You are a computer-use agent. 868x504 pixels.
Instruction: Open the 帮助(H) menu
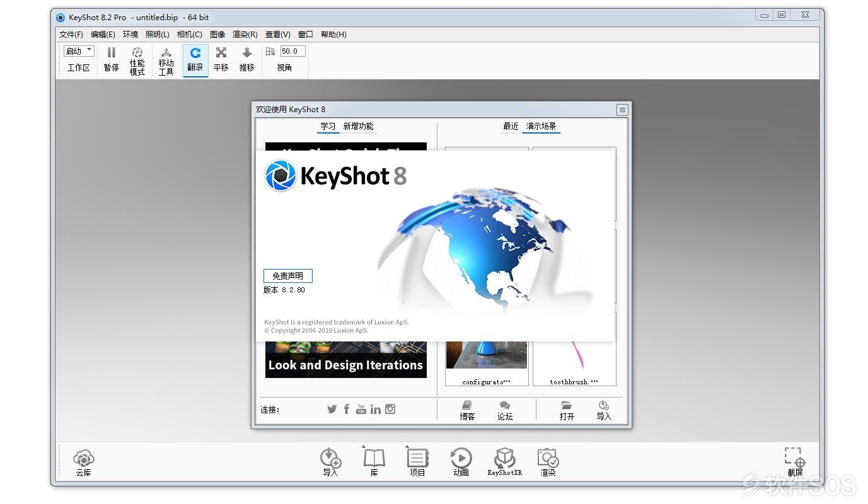click(x=334, y=35)
